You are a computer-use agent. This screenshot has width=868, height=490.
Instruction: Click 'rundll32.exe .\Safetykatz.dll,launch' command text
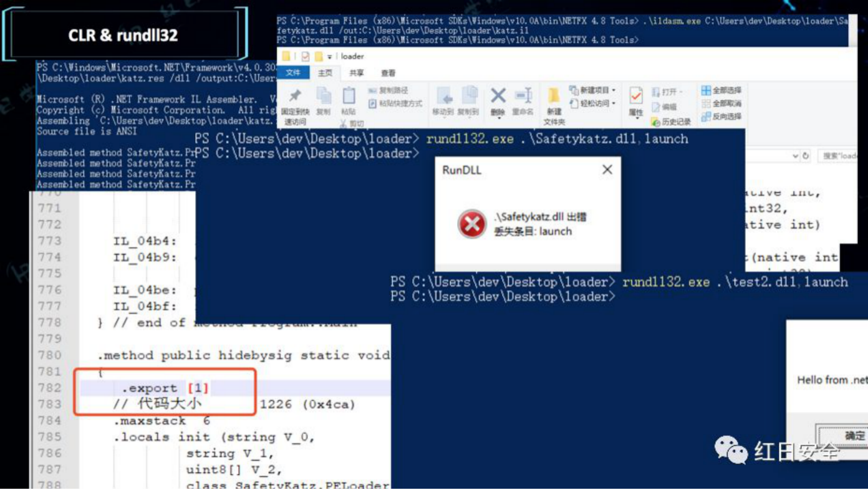(557, 138)
